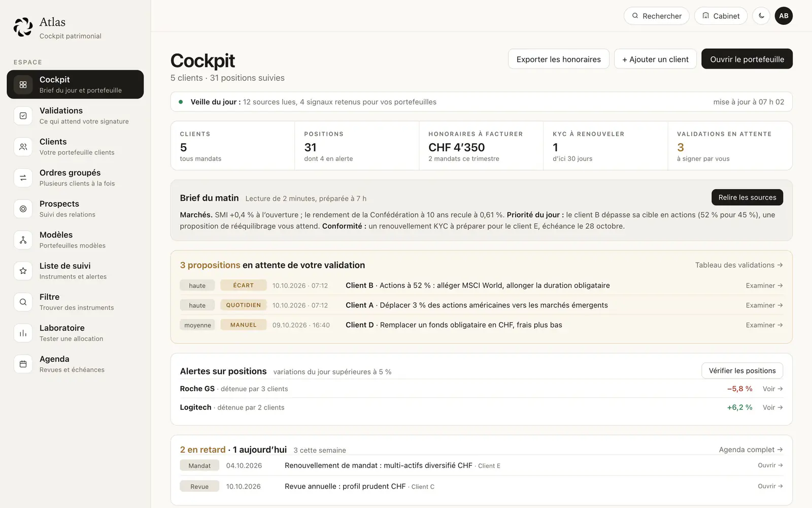Open Laboratoire via the bars icon

tap(23, 333)
